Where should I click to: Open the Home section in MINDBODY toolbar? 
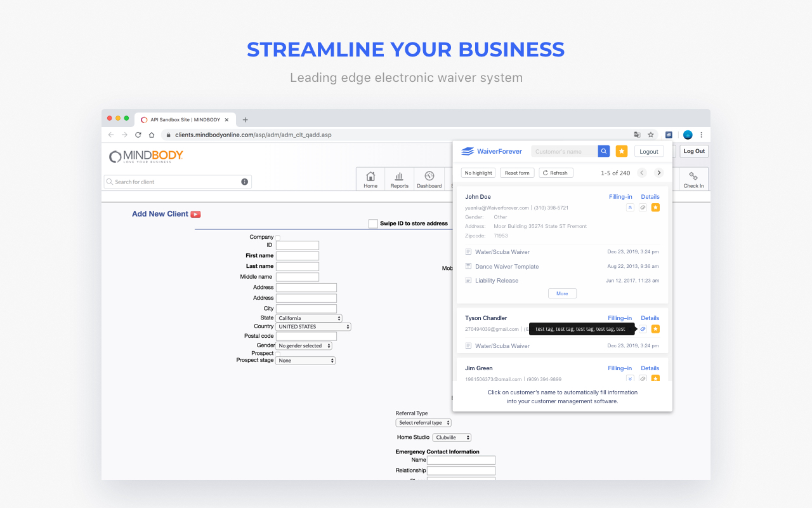[x=370, y=179]
